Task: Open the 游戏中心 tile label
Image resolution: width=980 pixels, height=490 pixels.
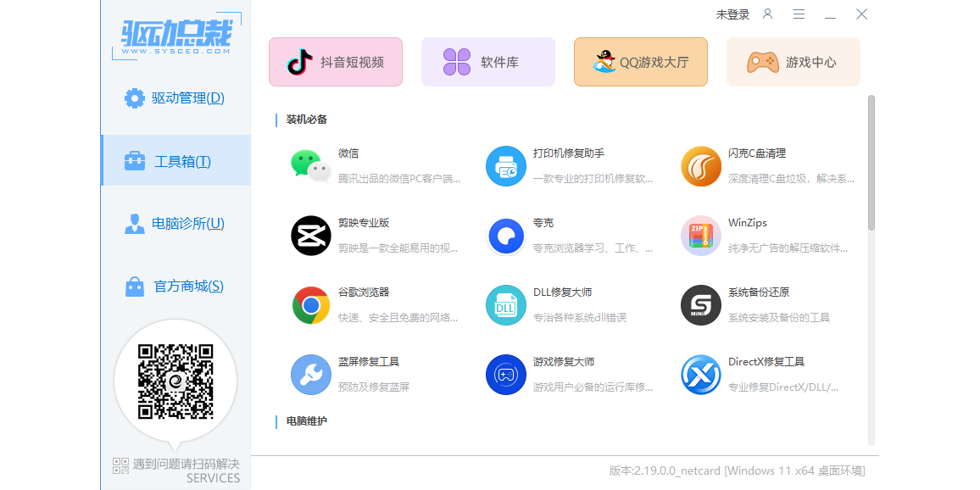Action: click(x=810, y=63)
